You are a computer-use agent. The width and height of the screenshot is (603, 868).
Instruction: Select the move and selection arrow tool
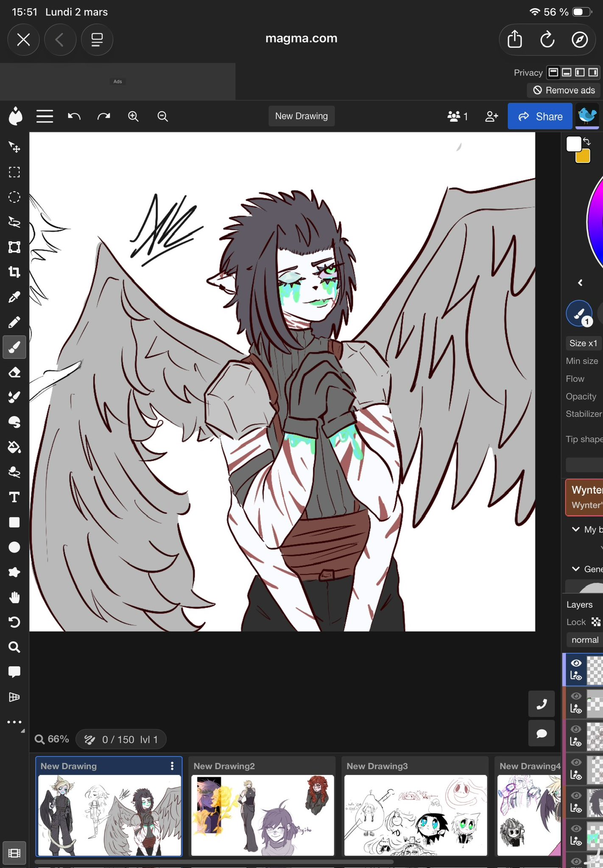point(14,147)
